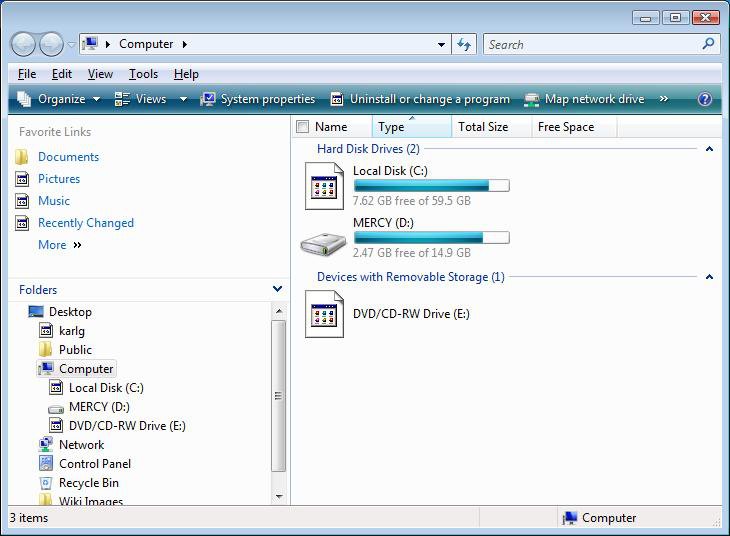Viewport: 730px width, 536px height.
Task: Click the Public folder icon in tree
Action: pos(45,350)
